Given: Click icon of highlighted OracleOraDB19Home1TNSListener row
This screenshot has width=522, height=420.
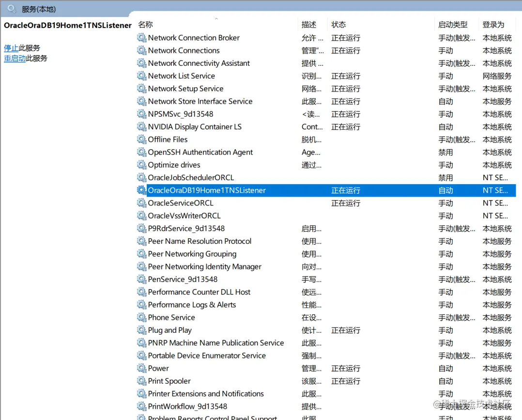Looking at the screenshot, I should [141, 190].
